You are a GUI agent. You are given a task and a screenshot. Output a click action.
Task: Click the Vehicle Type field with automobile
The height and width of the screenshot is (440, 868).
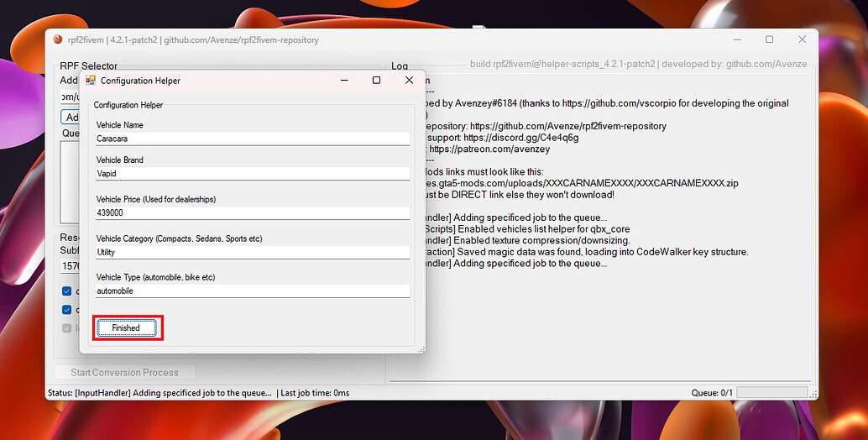click(x=252, y=291)
